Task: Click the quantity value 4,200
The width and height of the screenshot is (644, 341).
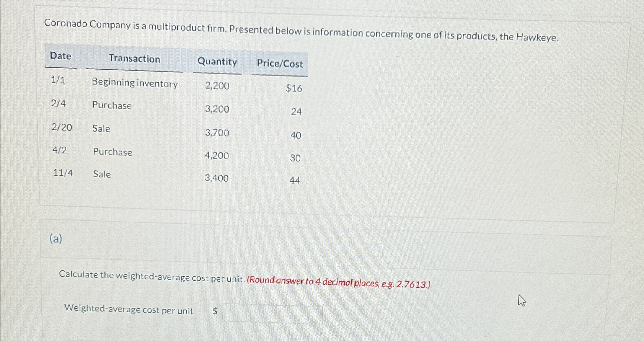Action: (x=217, y=156)
